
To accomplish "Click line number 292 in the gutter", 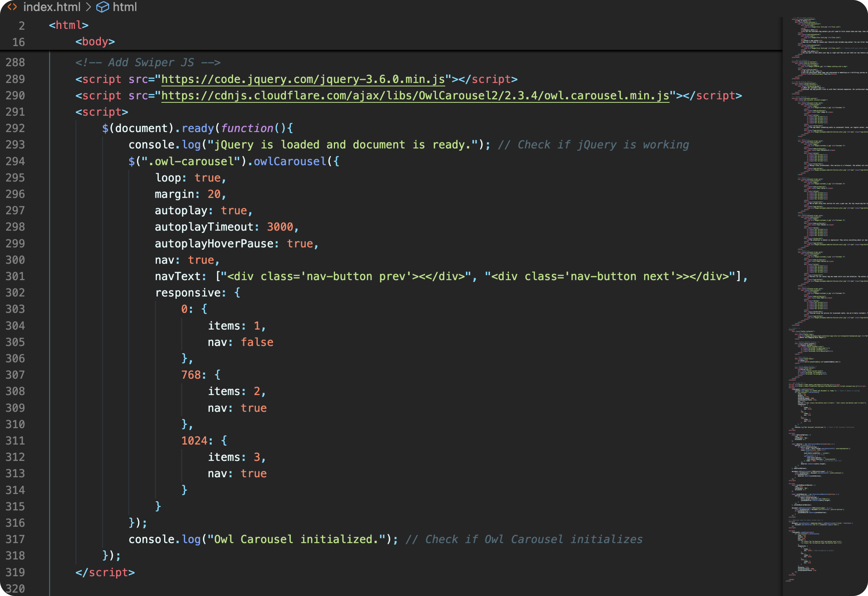I will [15, 128].
